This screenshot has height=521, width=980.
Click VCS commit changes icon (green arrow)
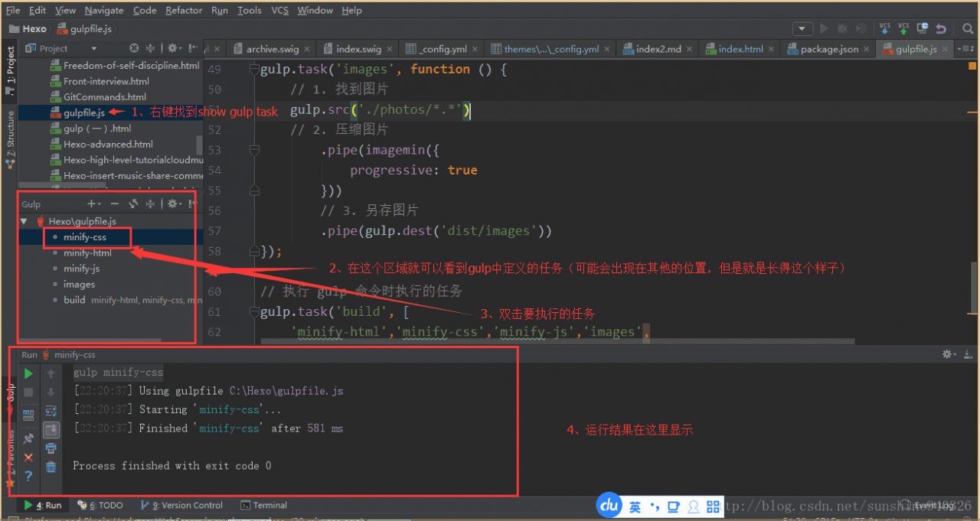click(x=903, y=28)
